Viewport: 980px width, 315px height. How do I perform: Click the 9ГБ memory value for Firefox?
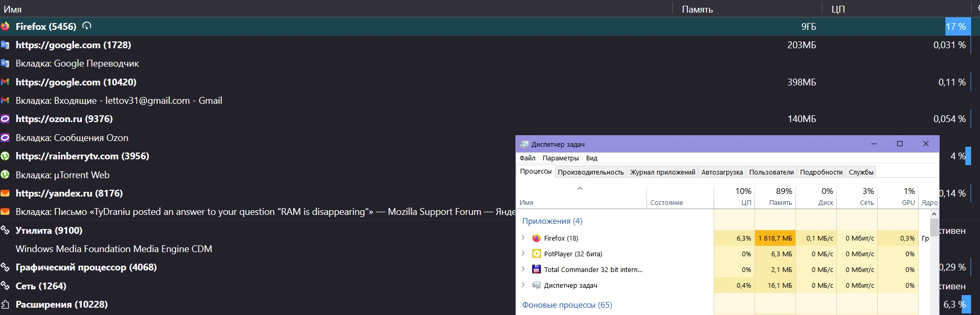pyautogui.click(x=809, y=27)
